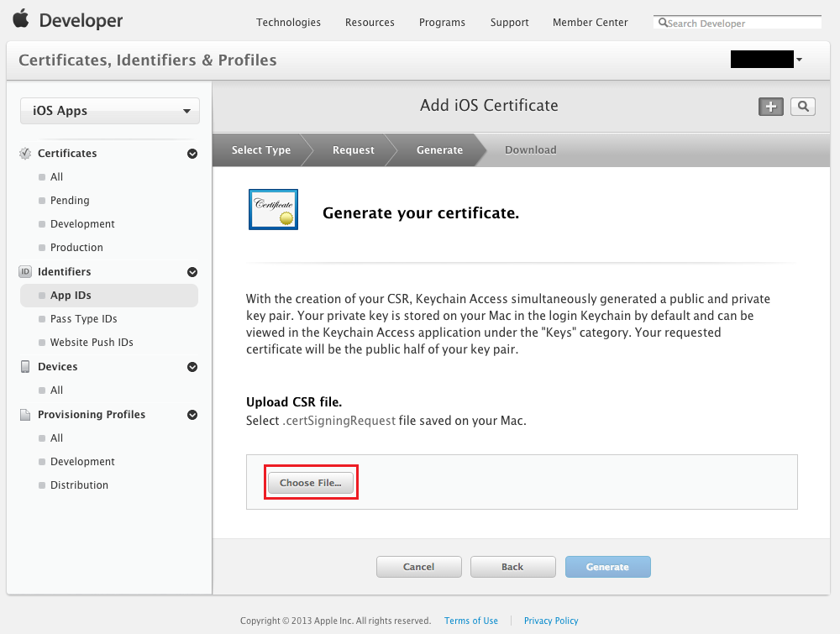Open the Member Center link
This screenshot has width=840, height=634.
click(591, 23)
